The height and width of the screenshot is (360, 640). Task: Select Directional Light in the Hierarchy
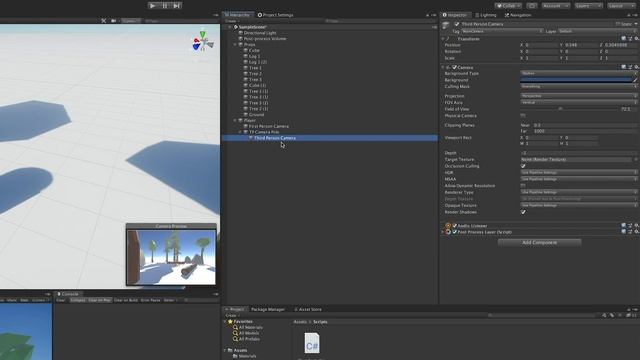click(260, 33)
